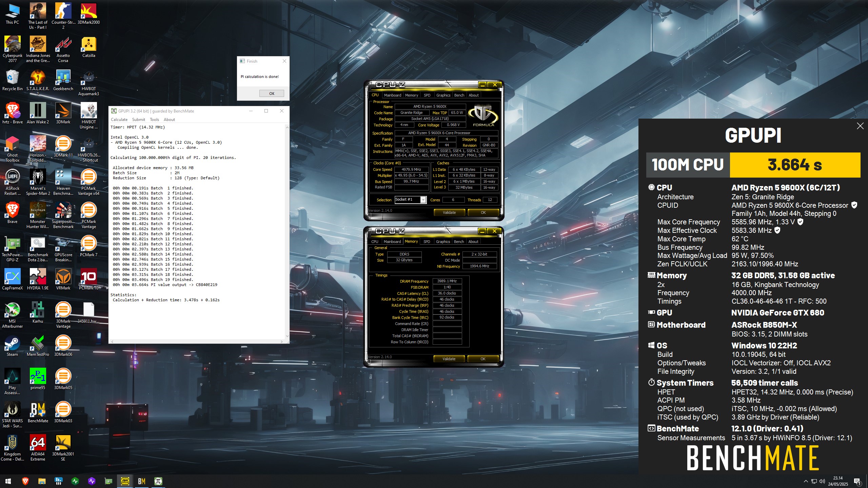Close the BenchMate GPUPI result panel
This screenshot has height=488, width=868.
(860, 126)
